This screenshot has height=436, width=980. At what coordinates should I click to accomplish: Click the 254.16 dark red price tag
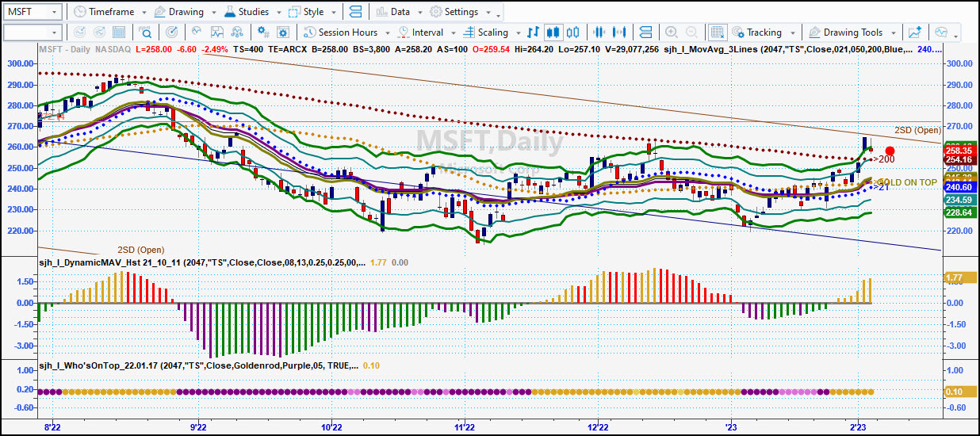pos(959,159)
